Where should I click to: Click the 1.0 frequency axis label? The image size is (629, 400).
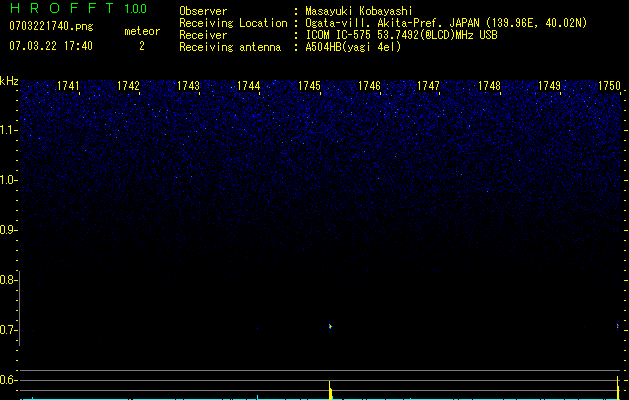pyautogui.click(x=9, y=180)
